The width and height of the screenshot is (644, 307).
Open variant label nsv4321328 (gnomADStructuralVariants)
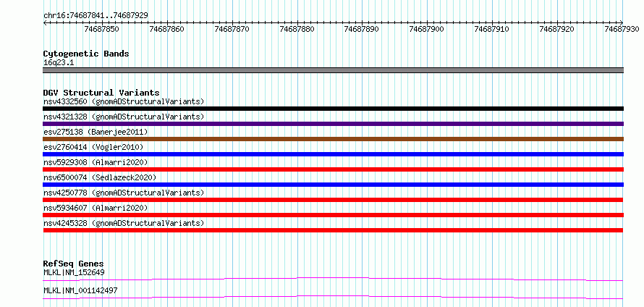pos(124,117)
